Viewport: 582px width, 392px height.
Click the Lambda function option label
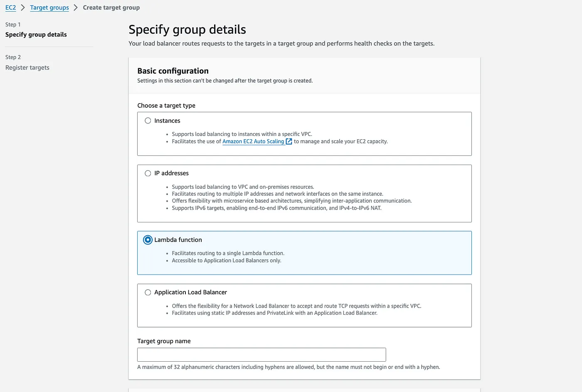178,240
